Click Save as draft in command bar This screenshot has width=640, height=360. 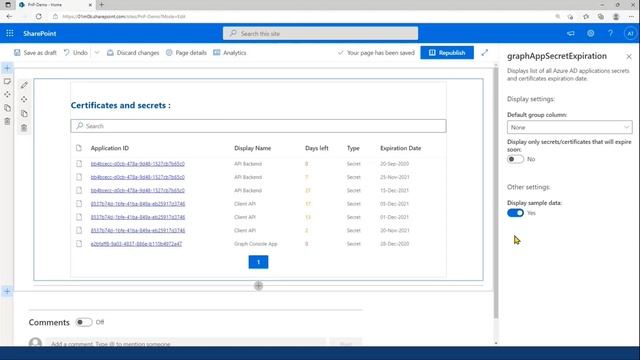(x=35, y=53)
